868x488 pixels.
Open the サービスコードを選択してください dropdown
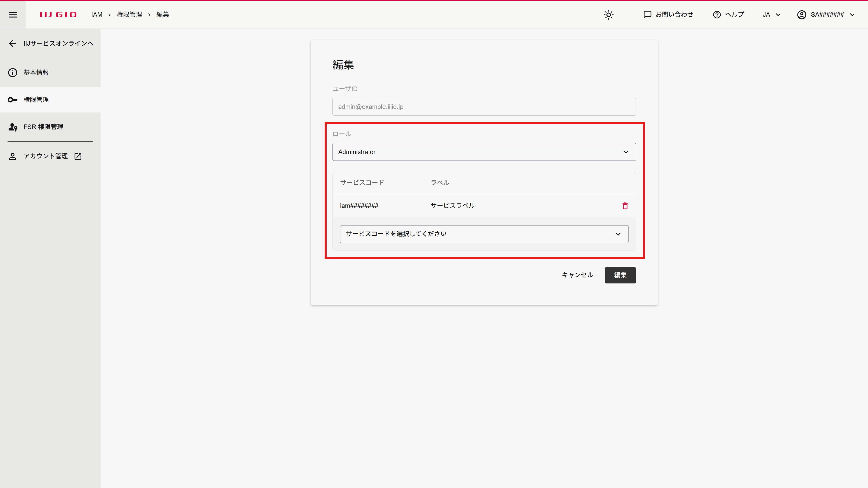click(484, 234)
